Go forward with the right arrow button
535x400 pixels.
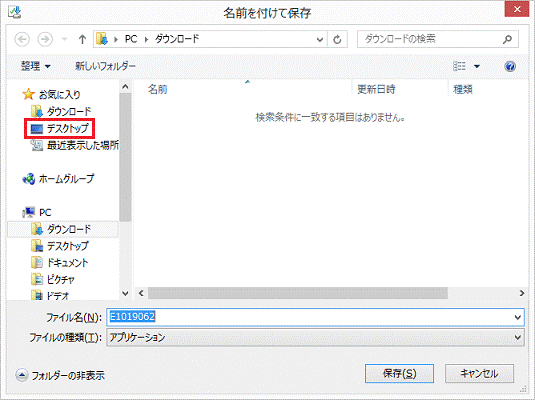click(45, 39)
